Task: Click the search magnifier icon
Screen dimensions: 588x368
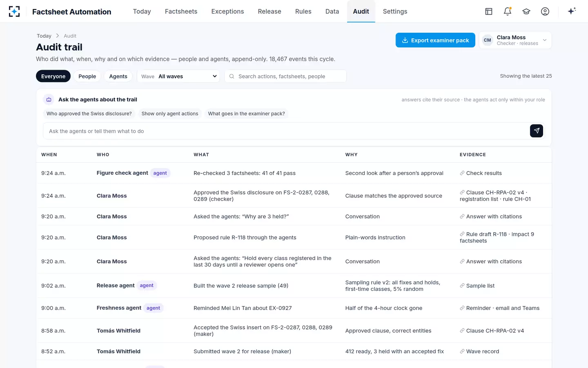Action: tap(232, 76)
